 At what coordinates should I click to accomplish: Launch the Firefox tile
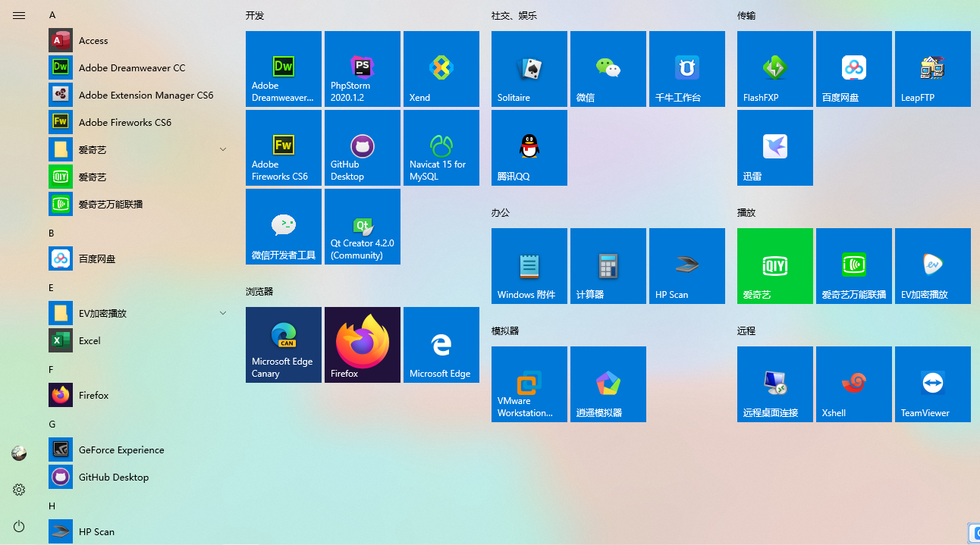click(x=363, y=345)
